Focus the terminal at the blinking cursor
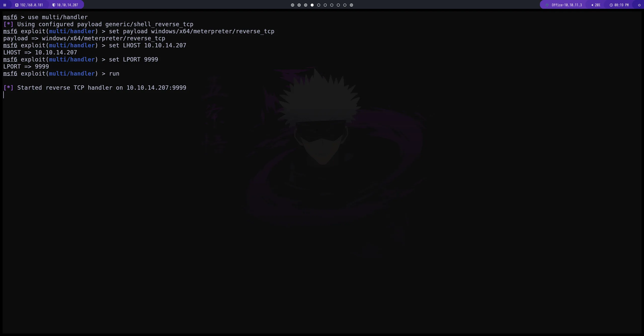644x336 pixels. [4, 95]
